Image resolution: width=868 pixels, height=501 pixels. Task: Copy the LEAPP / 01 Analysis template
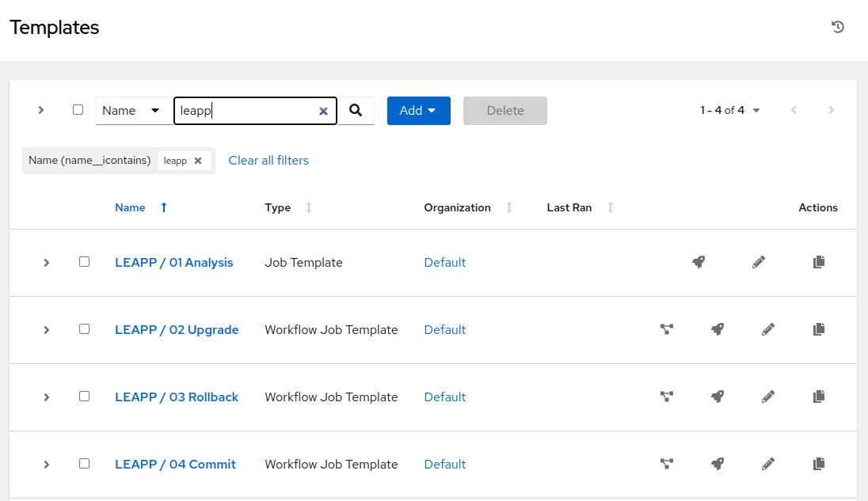[x=819, y=262]
